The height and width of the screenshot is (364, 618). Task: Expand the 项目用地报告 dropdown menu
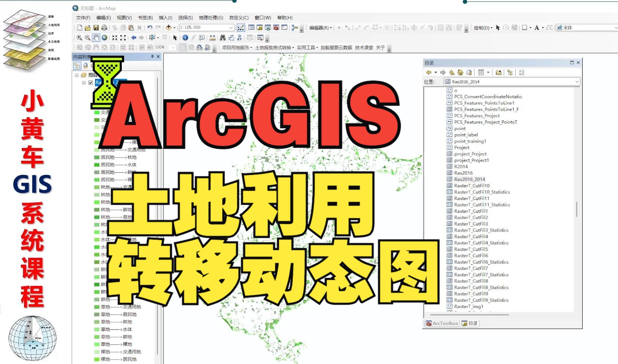(237, 48)
